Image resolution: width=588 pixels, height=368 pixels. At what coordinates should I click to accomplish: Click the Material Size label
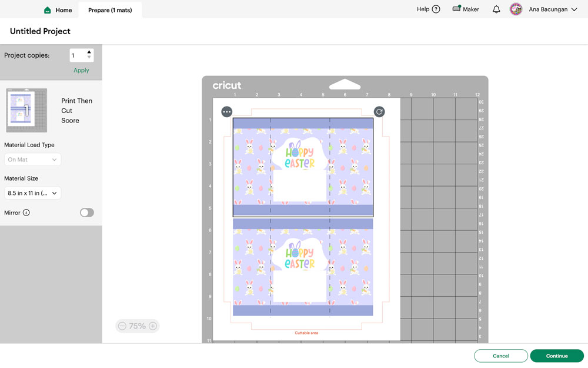tap(21, 178)
